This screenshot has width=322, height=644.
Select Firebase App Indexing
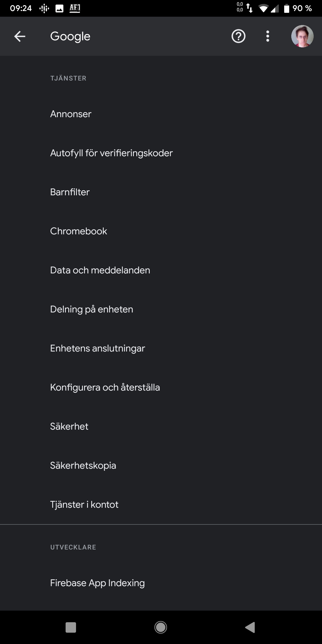161,583
